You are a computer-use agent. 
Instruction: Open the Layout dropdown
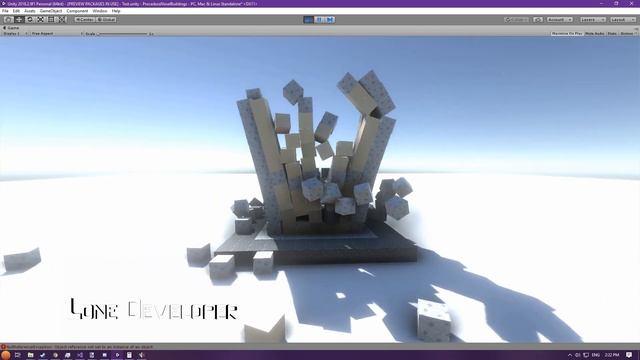[622, 20]
